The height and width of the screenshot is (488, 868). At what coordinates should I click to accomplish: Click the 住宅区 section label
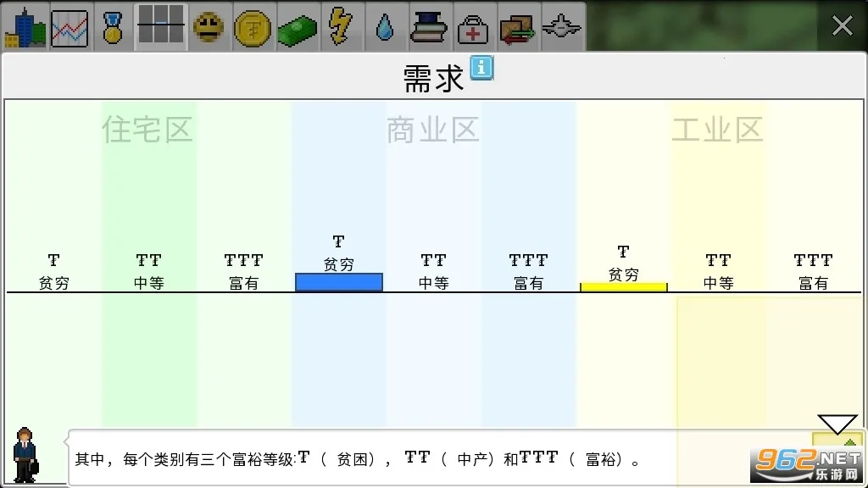[x=147, y=130]
